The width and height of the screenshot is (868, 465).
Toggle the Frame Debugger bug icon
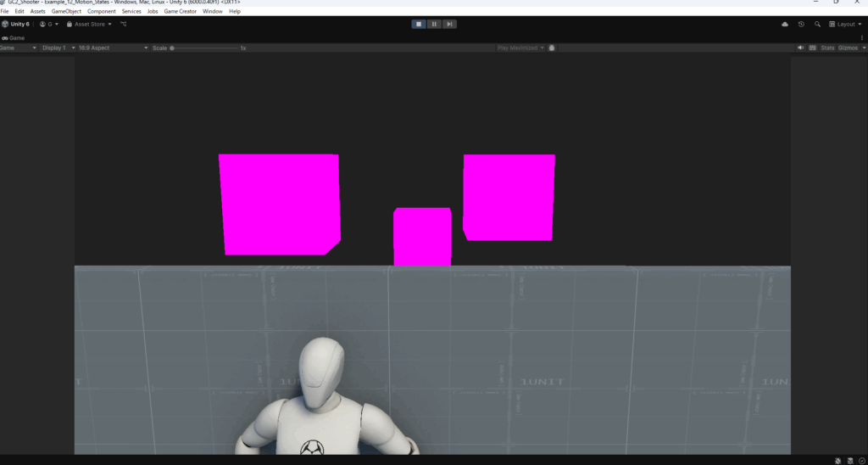tap(551, 48)
